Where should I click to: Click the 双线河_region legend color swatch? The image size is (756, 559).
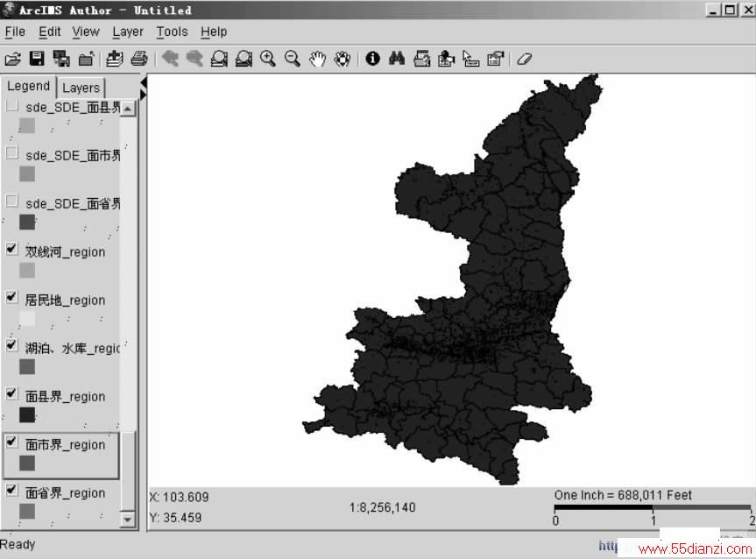click(27, 270)
